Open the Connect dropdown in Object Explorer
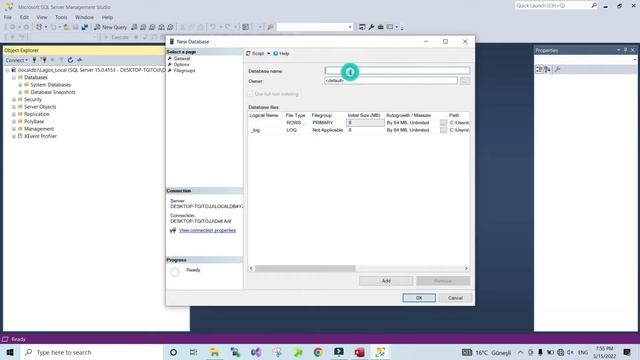 [16, 60]
